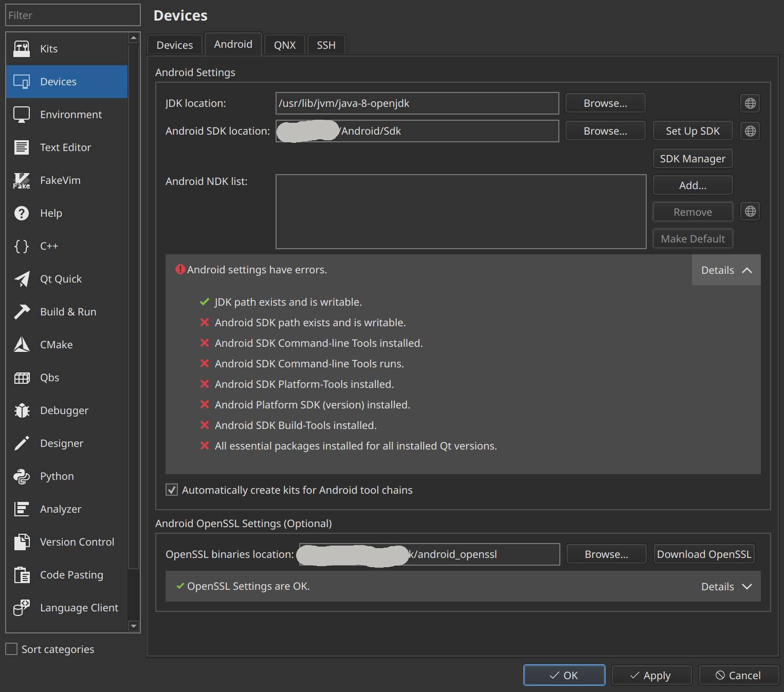Open the Text Editor category icon
Screen dimensions: 784x692
pos(22,147)
